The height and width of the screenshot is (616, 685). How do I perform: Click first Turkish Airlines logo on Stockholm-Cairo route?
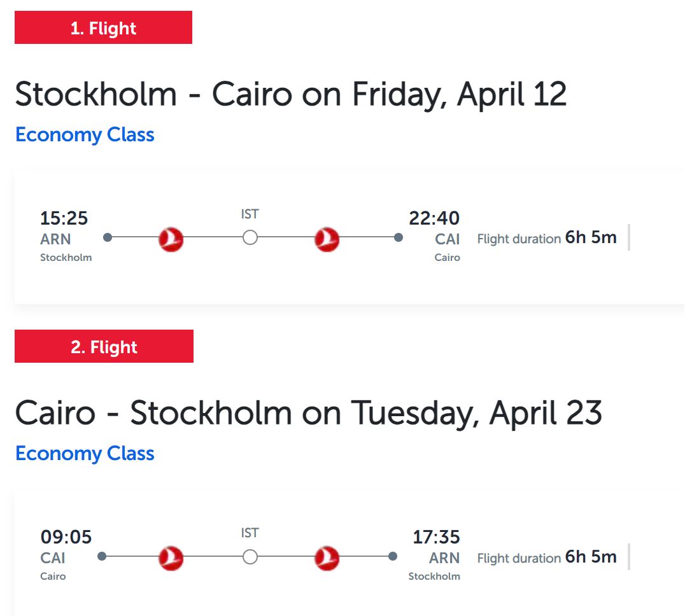point(171,239)
